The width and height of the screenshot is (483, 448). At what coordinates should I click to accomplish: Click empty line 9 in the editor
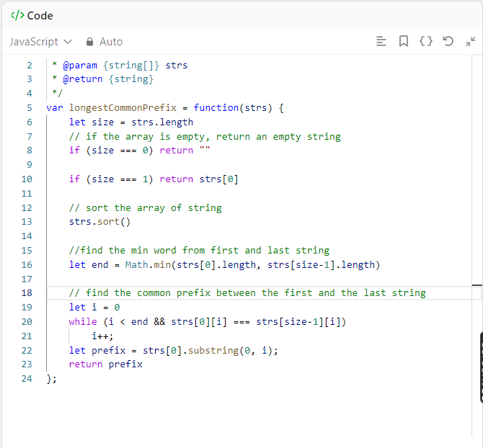[259, 165]
